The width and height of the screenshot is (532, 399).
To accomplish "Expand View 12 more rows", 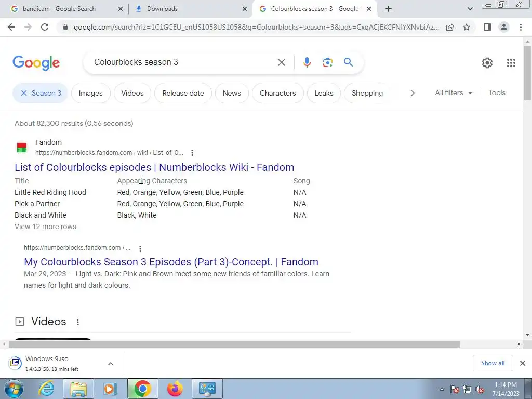I will click(x=46, y=227).
